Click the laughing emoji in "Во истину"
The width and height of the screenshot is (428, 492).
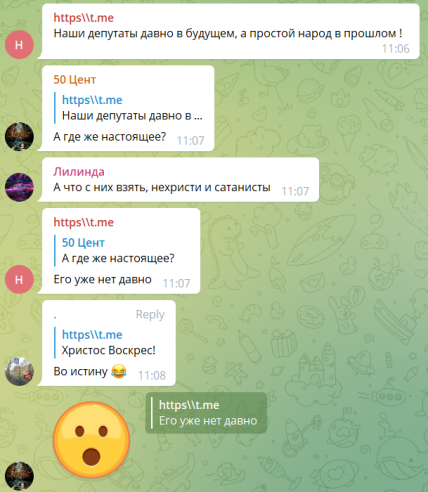(x=119, y=371)
